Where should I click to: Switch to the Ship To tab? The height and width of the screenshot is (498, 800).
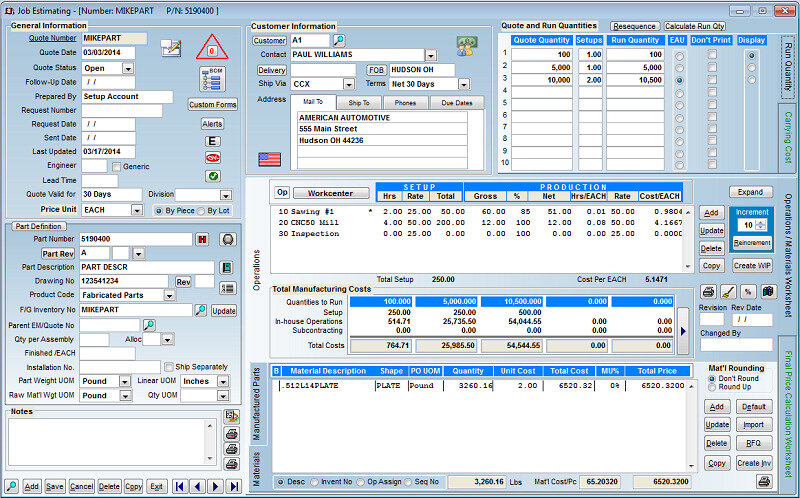pyautogui.click(x=360, y=103)
